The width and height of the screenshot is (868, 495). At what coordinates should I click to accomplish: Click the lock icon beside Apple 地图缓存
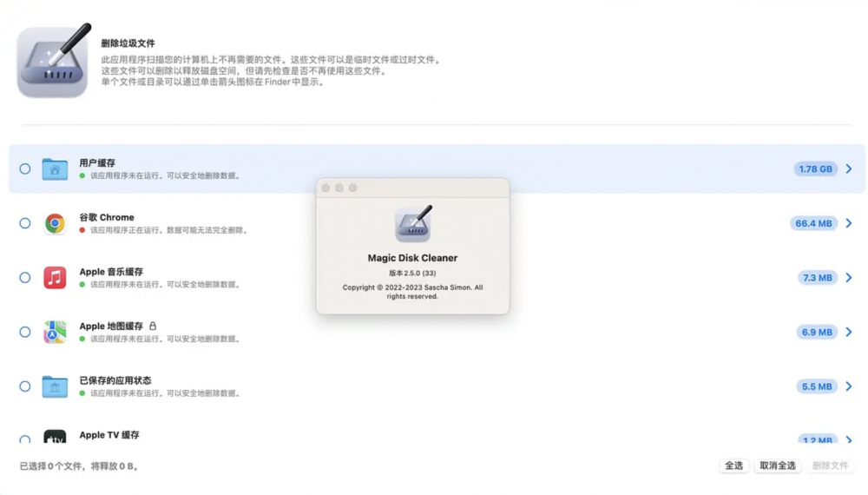pos(153,327)
